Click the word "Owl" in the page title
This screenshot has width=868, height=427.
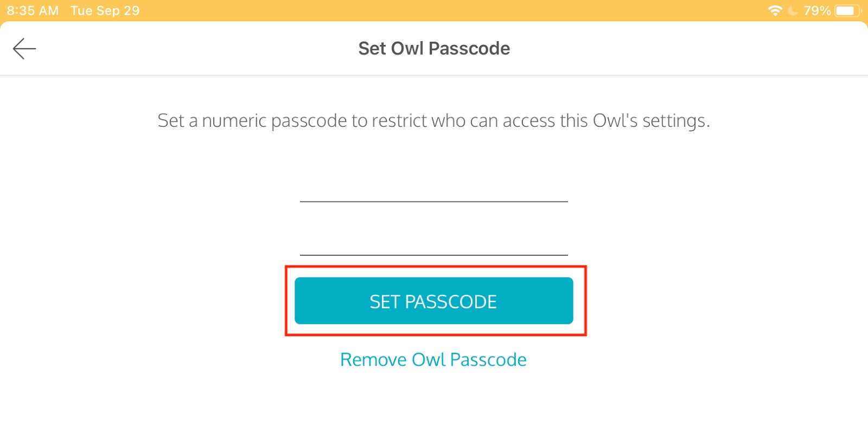(407, 49)
